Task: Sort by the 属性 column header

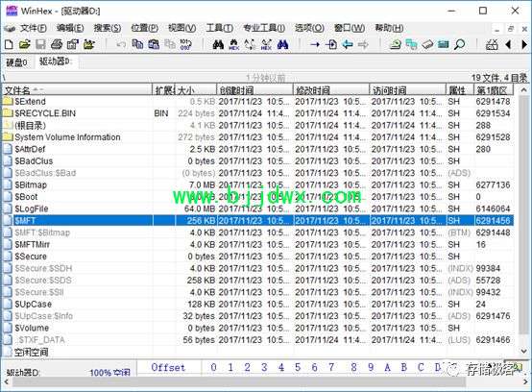Action: coord(459,90)
